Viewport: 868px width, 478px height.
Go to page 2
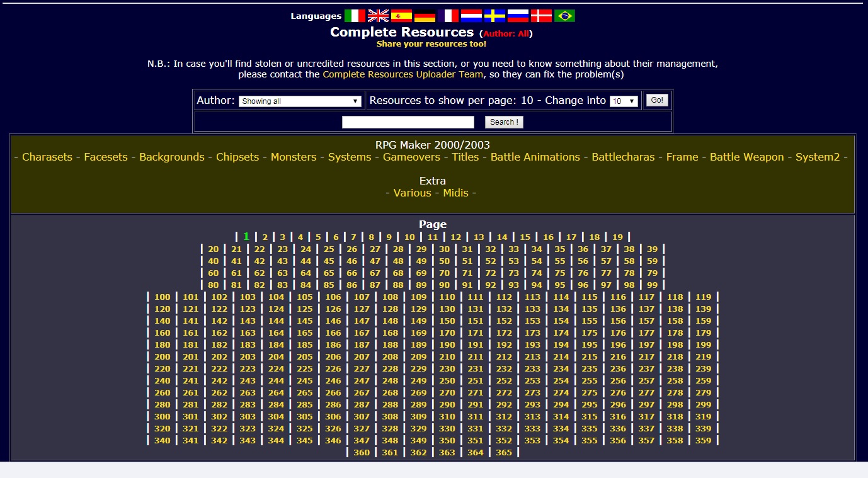click(x=265, y=237)
